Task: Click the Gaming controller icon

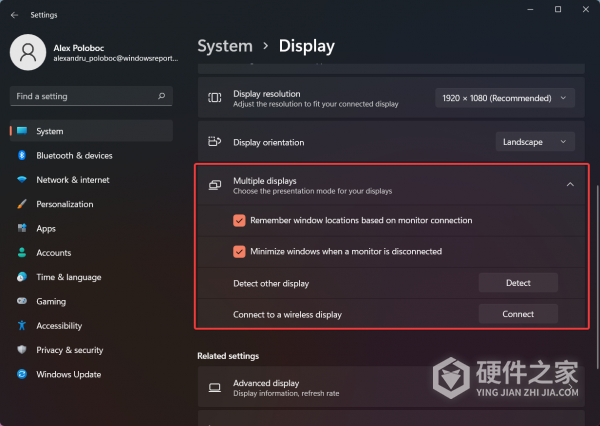Action: coord(22,301)
